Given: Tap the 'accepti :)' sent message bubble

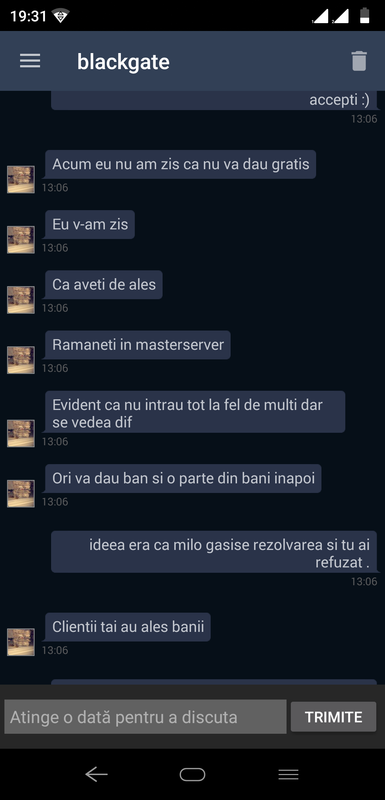Looking at the screenshot, I should pyautogui.click(x=214, y=101).
